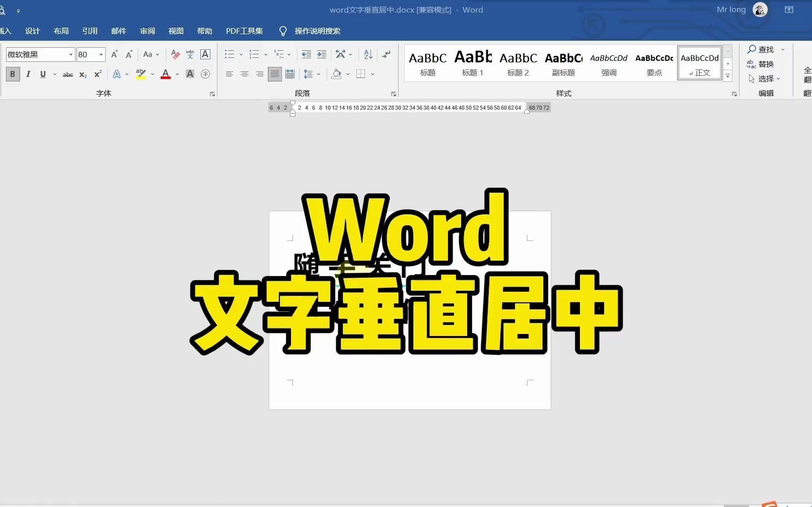Switch to the 设计 ribbon tab
The width and height of the screenshot is (812, 507).
click(x=32, y=31)
